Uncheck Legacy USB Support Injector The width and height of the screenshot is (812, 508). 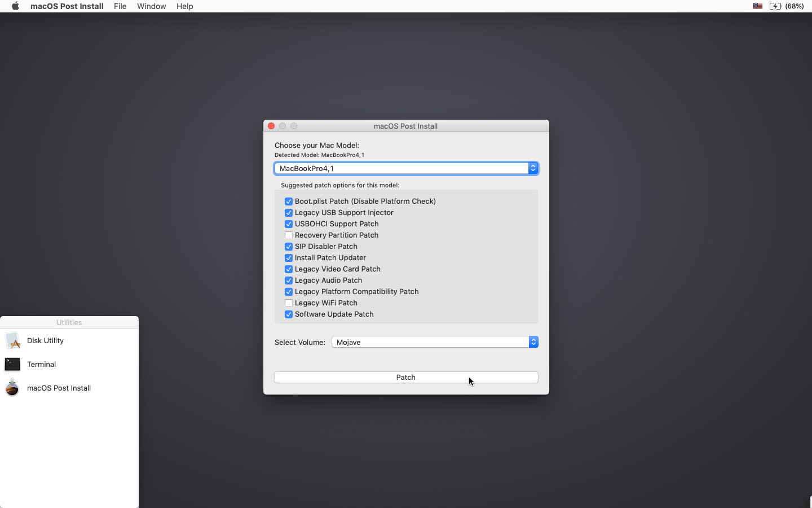point(288,213)
